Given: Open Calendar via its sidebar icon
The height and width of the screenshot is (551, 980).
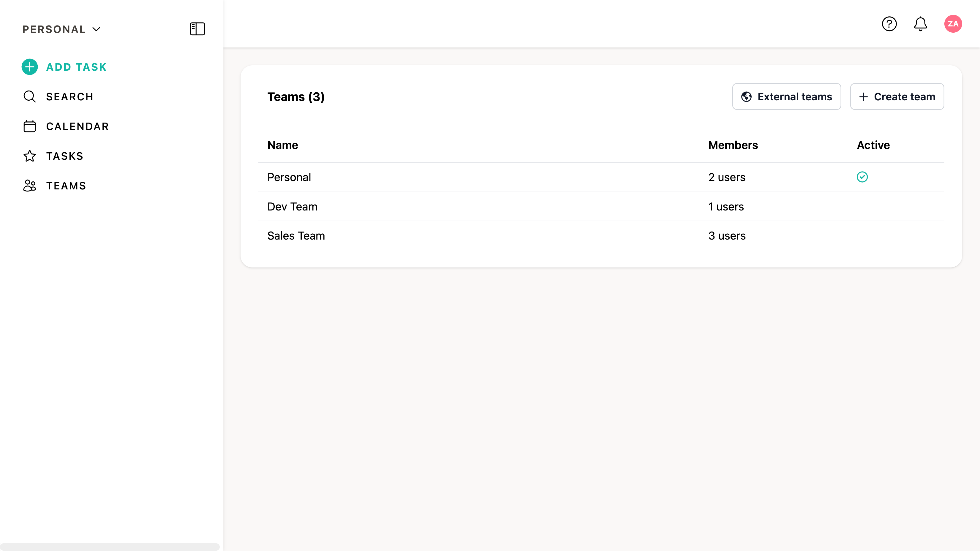Looking at the screenshot, I should [30, 126].
